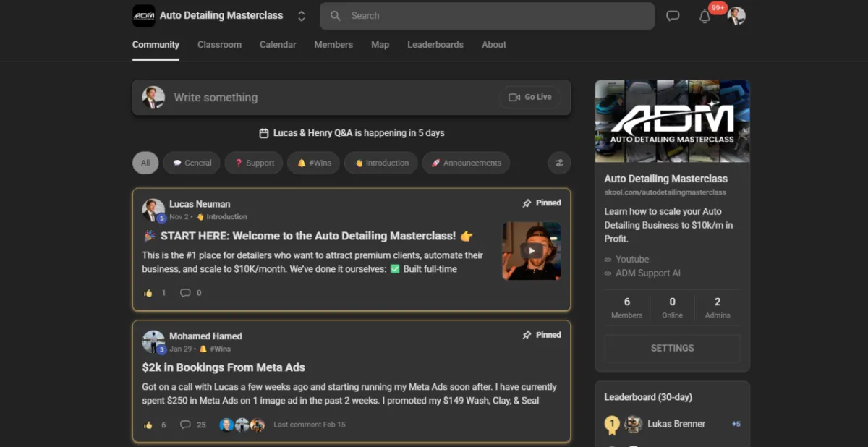Click the pin icon on Mohamed Hamed's post
This screenshot has height=447, width=868.
(x=527, y=335)
